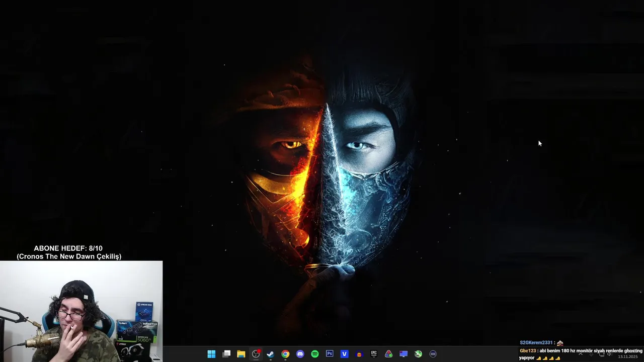Open DaVinci Resolve from the taskbar

(x=388, y=354)
